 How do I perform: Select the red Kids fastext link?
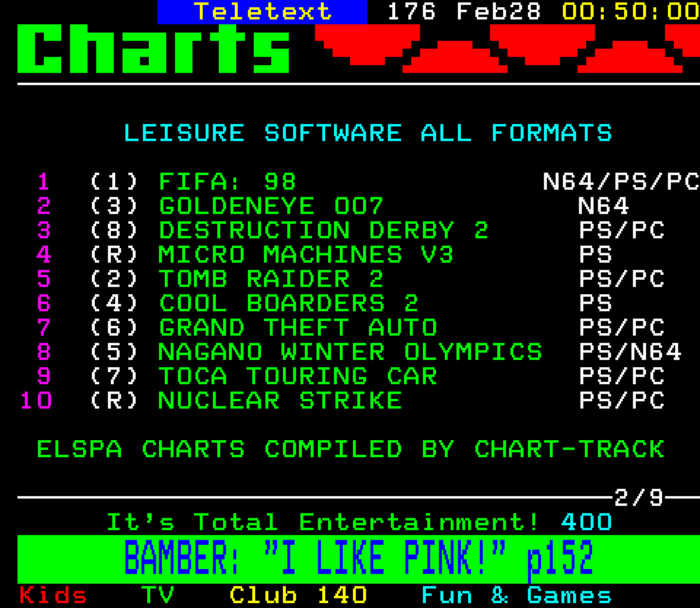[53, 595]
